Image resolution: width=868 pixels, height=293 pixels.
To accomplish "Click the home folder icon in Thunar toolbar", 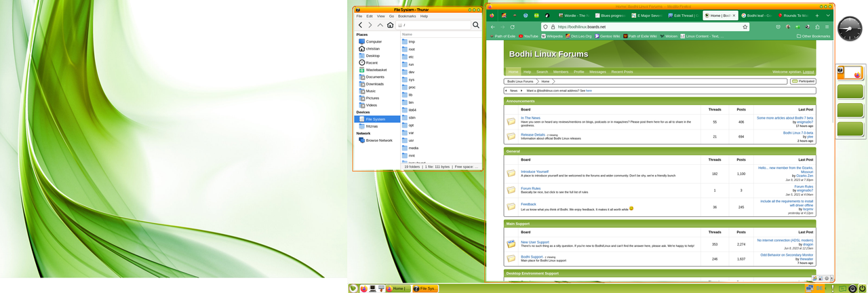I will (x=390, y=25).
